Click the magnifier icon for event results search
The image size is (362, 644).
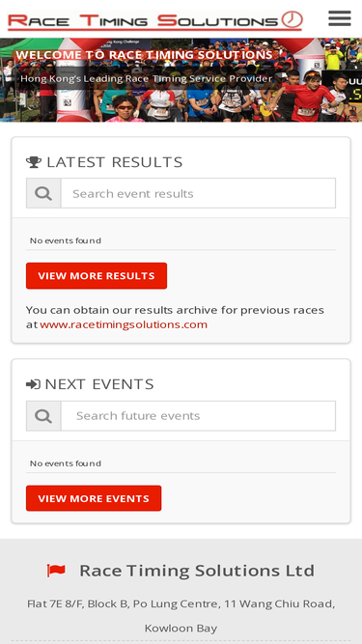43,193
